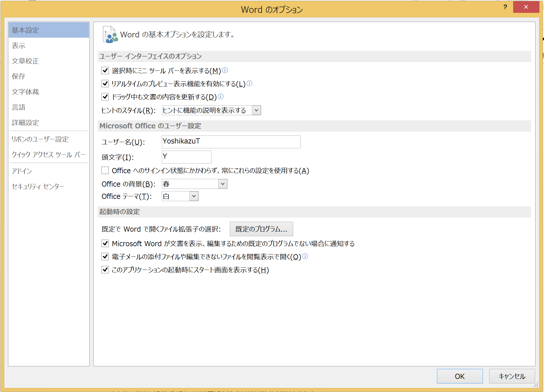Toggle 電子メールの添付ファイル閲覧表示 checkbox
The image size is (544, 392).
(x=105, y=256)
